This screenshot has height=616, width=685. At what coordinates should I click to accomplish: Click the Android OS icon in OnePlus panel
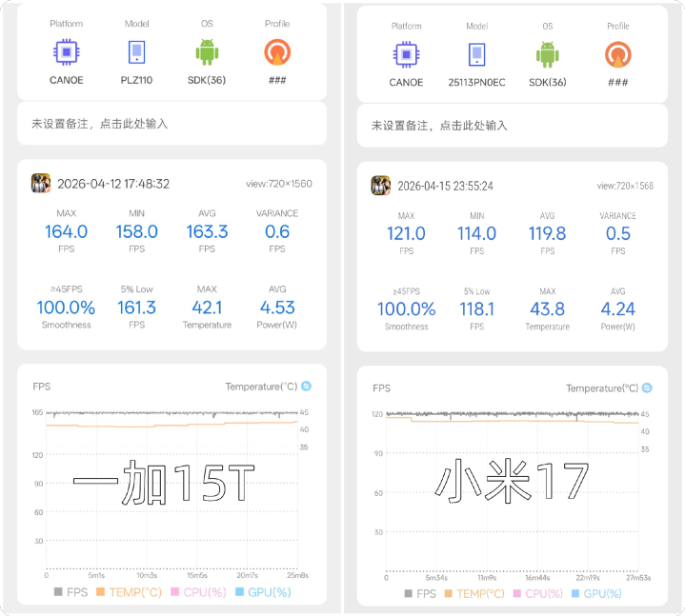[x=207, y=52]
